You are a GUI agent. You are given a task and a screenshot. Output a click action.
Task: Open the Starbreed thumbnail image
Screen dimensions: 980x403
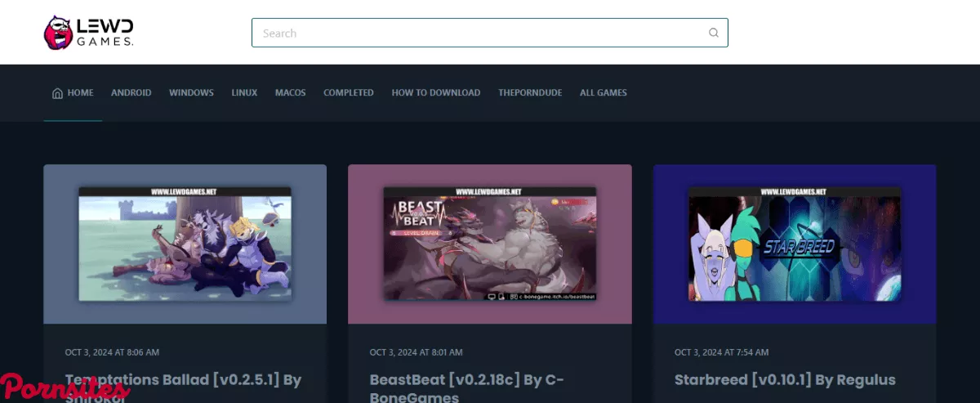point(794,244)
